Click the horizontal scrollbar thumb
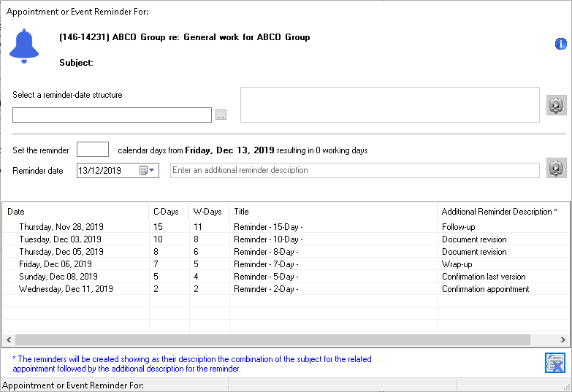Image resolution: width=572 pixels, height=392 pixels. pyautogui.click(x=272, y=339)
